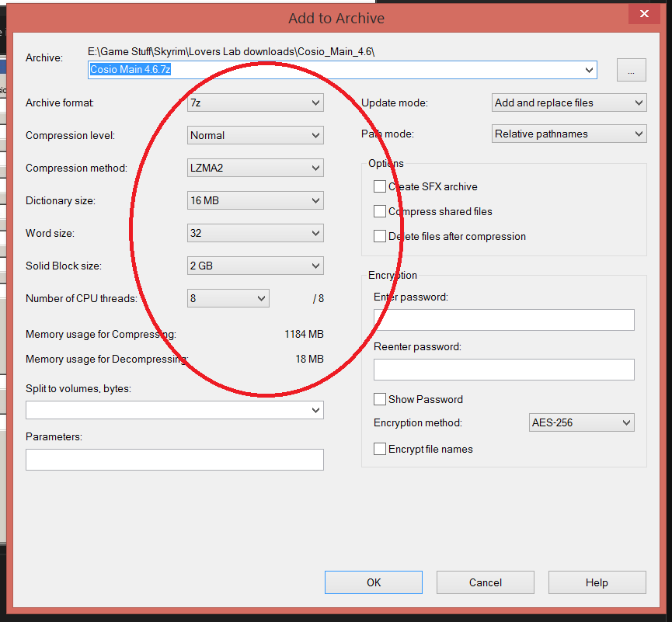This screenshot has height=622, width=672.
Task: Expand Solid Block size dropdown
Action: (x=256, y=266)
